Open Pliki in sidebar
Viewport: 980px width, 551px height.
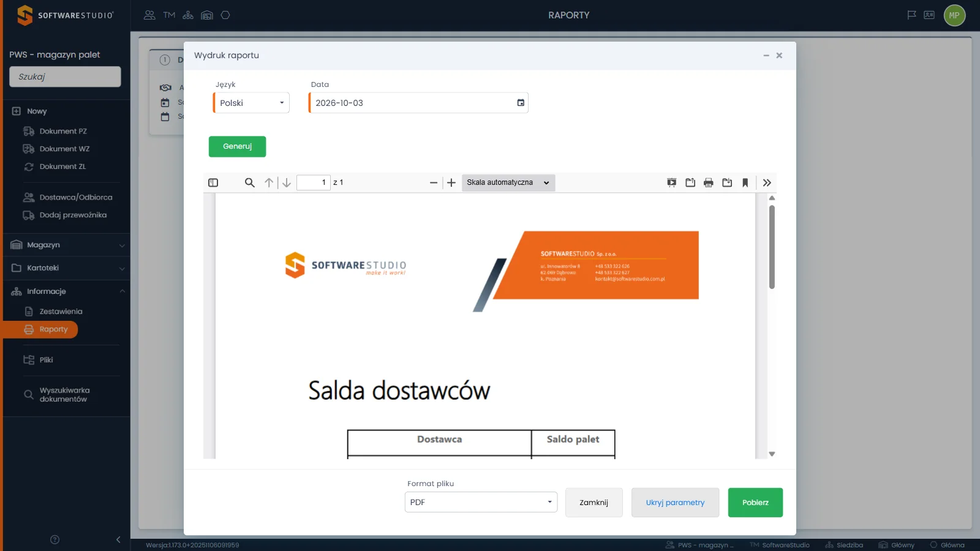[x=46, y=360]
